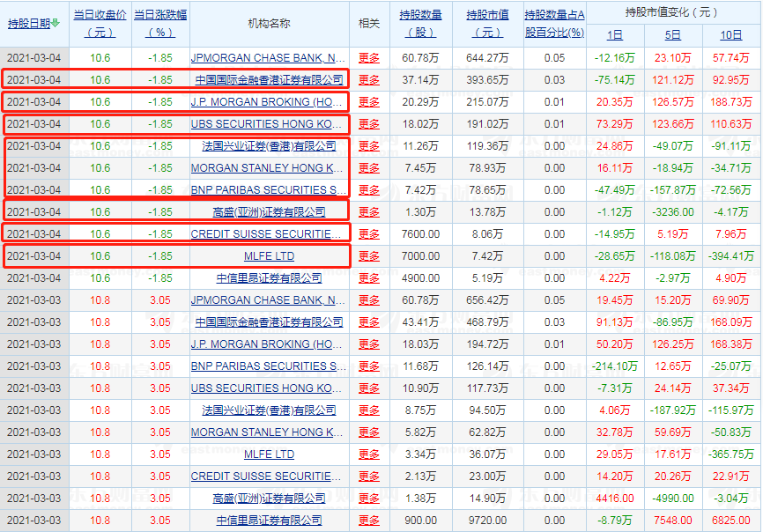This screenshot has height=532, width=763.
Task: Open JPMORGAN CHASE BANK link dated 2021-03-03
Action: [x=268, y=300]
